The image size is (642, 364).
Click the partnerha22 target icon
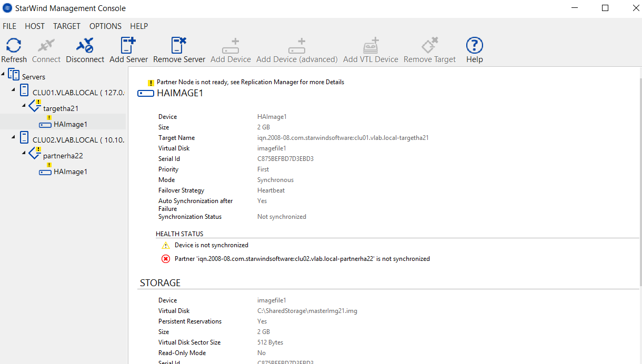35,154
